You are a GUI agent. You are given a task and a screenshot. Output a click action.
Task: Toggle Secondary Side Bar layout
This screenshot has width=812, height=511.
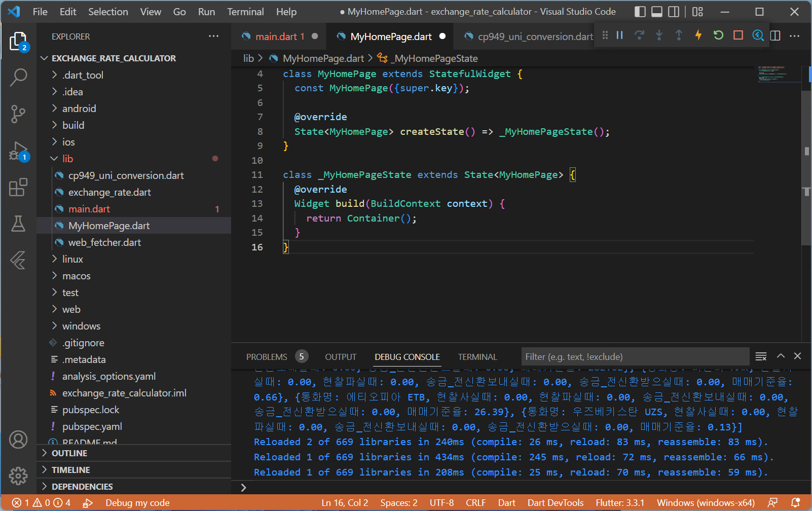pyautogui.click(x=674, y=12)
